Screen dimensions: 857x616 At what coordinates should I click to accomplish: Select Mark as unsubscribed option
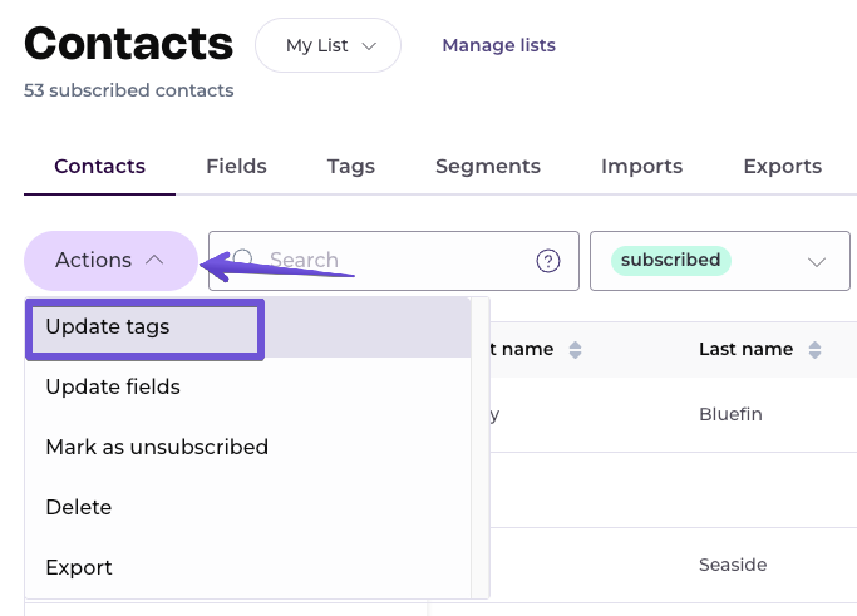tap(157, 447)
